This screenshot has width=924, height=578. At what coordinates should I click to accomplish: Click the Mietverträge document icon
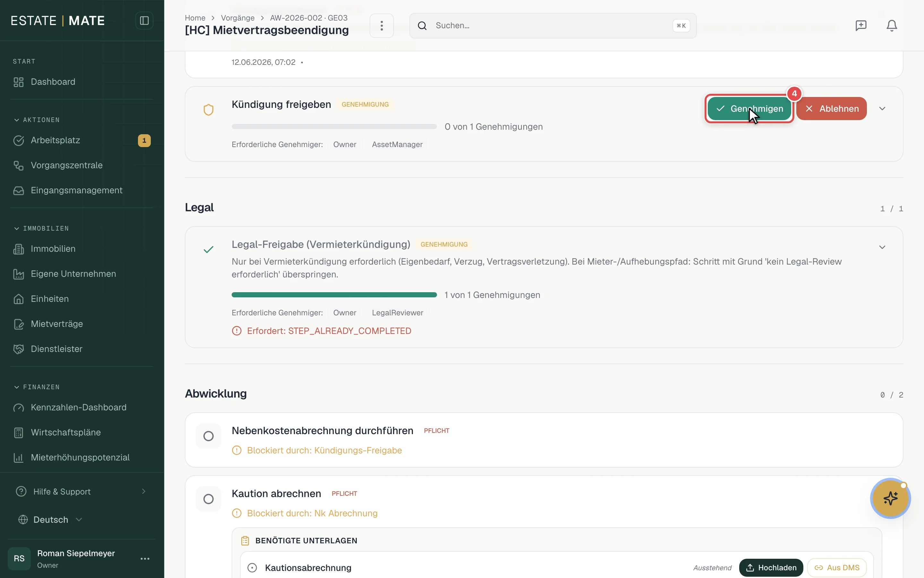[x=18, y=324]
